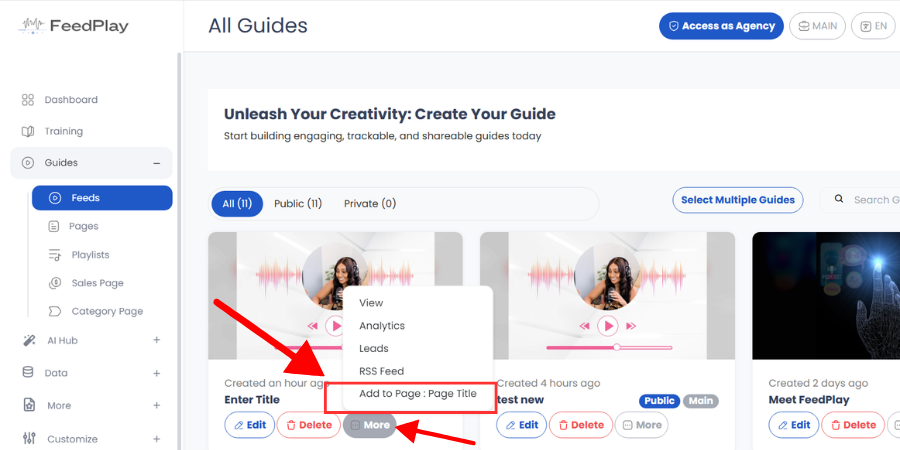This screenshot has height=450, width=900.
Task: Expand the Customize section
Action: tap(156, 439)
